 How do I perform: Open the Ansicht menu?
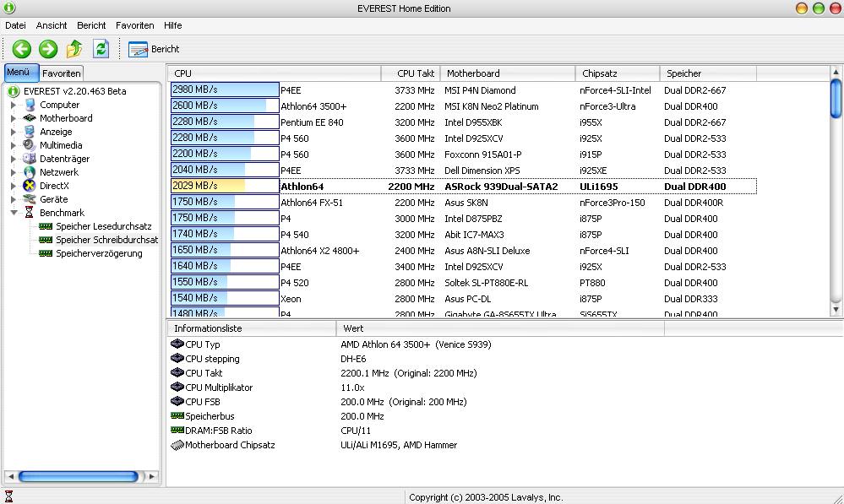coord(52,25)
